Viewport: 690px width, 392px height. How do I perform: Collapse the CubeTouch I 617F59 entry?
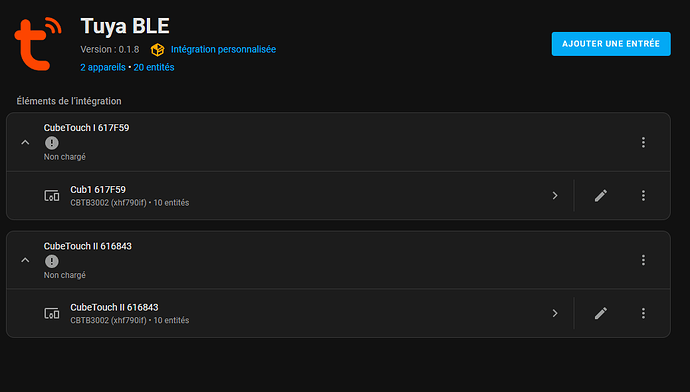(x=25, y=142)
